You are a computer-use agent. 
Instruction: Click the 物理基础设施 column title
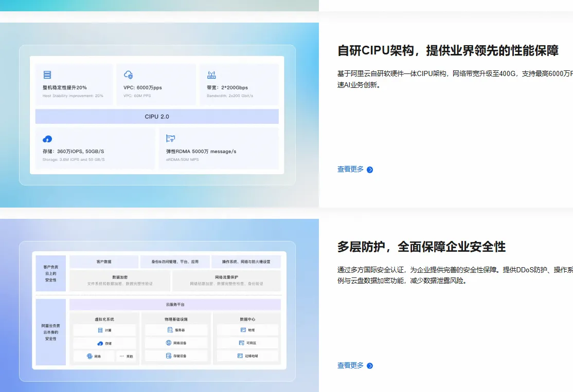coord(176,320)
